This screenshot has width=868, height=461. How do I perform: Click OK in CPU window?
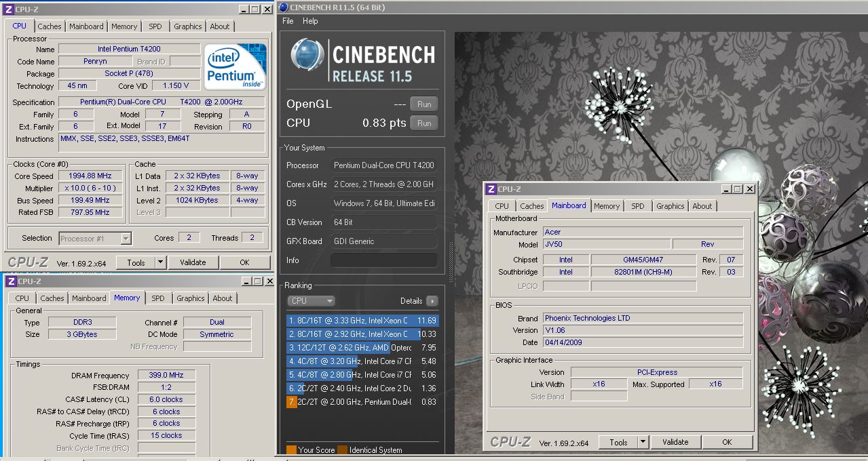tap(244, 262)
